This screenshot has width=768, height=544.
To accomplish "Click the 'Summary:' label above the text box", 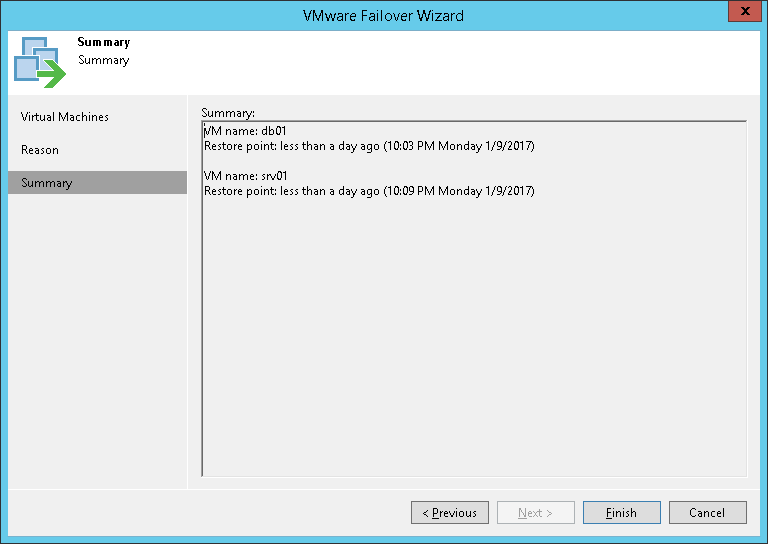I will click(228, 113).
